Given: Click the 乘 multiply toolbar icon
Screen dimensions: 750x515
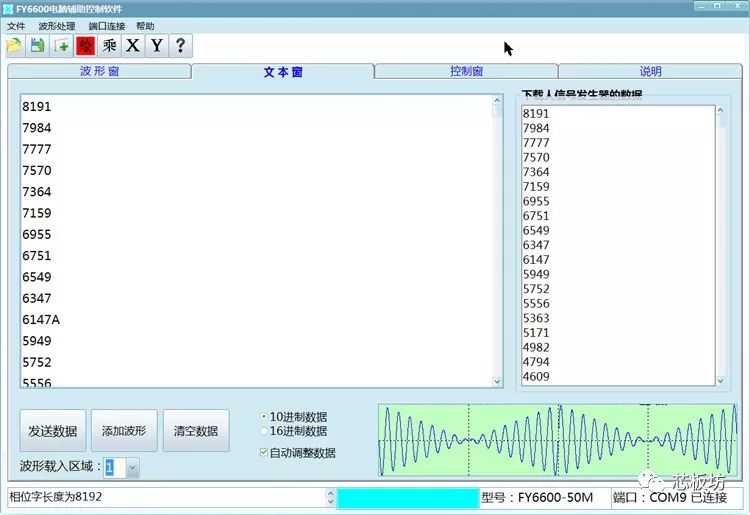Looking at the screenshot, I should point(110,46).
